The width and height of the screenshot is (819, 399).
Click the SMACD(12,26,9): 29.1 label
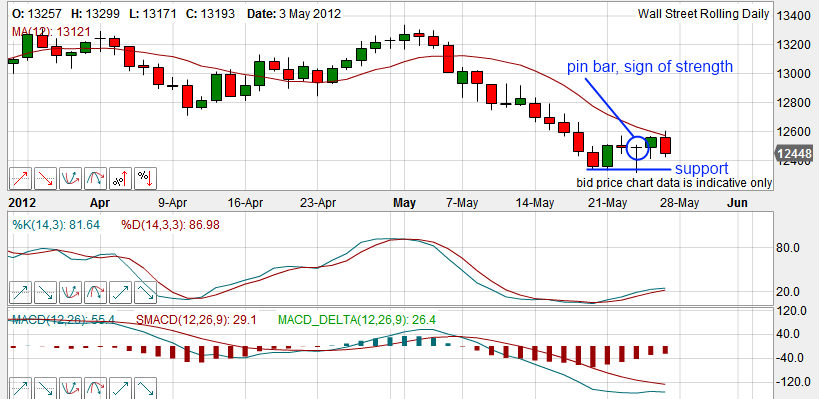pos(196,319)
